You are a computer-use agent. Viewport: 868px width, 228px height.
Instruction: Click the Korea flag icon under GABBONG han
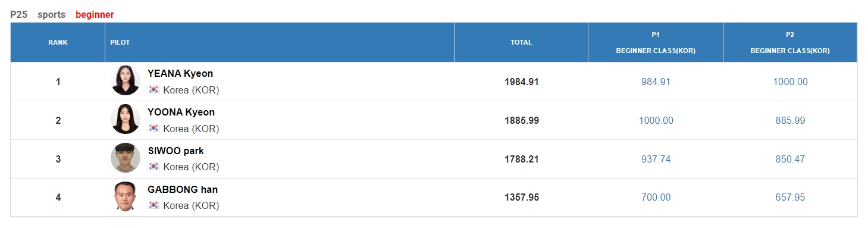[x=154, y=206]
